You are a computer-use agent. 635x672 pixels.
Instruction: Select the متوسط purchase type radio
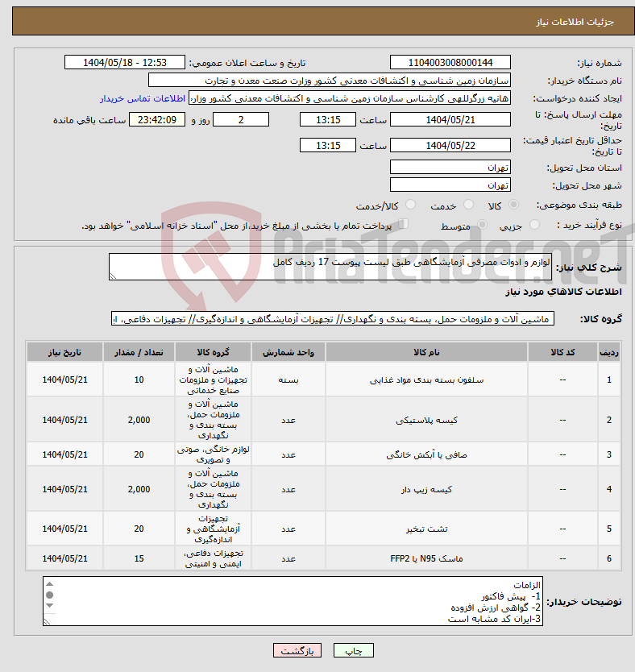pyautogui.click(x=482, y=225)
